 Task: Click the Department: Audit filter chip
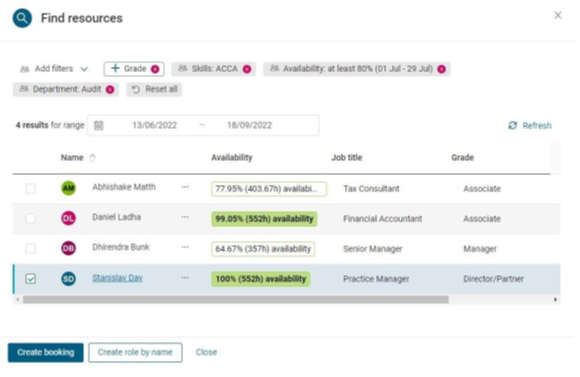point(66,90)
